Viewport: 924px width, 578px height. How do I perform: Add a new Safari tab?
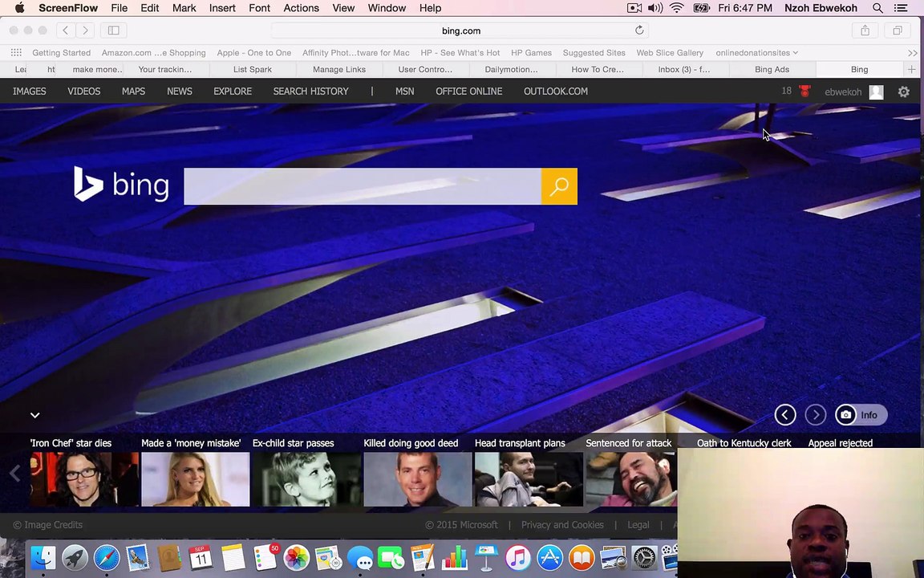tap(912, 70)
